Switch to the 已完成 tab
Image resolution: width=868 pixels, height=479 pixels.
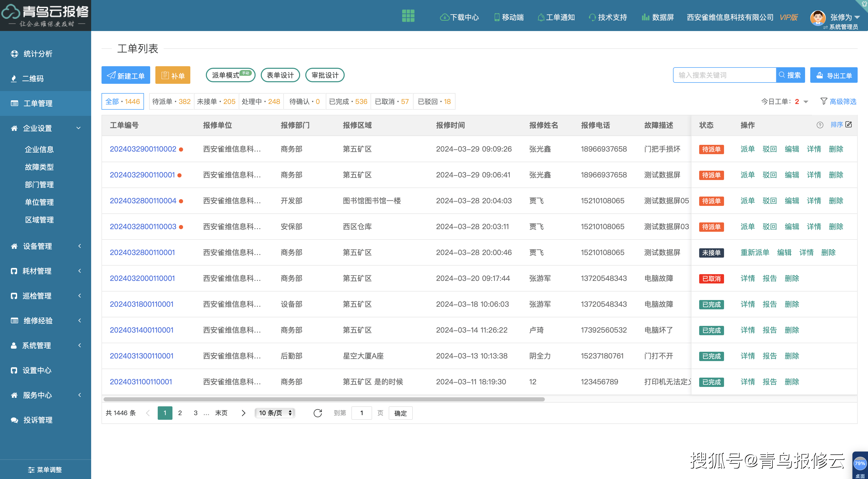pos(348,101)
